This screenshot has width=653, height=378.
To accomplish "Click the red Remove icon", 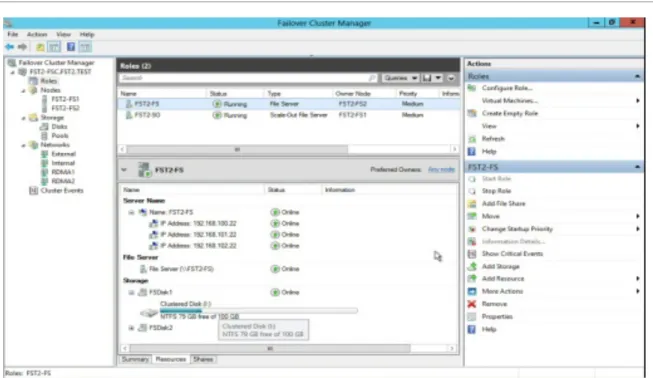I will click(x=472, y=304).
